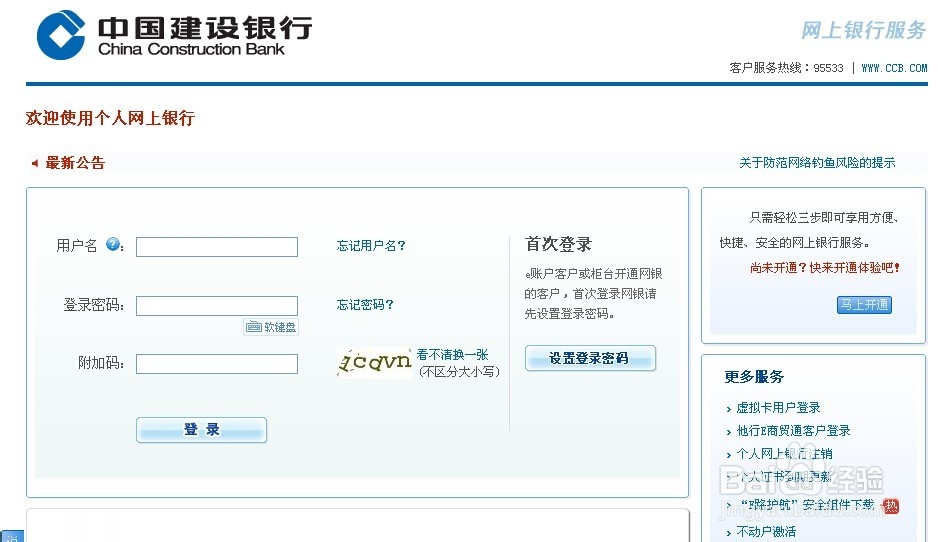Open the 关于防范网络钓鱼风险的提示 announcement
This screenshot has height=542, width=938.
point(817,163)
